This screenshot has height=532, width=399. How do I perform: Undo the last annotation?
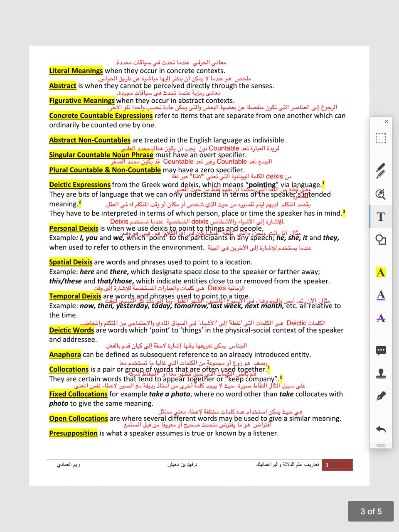point(381,429)
